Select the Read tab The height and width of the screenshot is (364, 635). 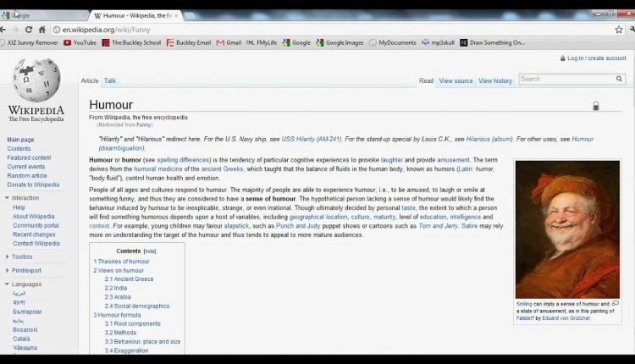(x=426, y=80)
